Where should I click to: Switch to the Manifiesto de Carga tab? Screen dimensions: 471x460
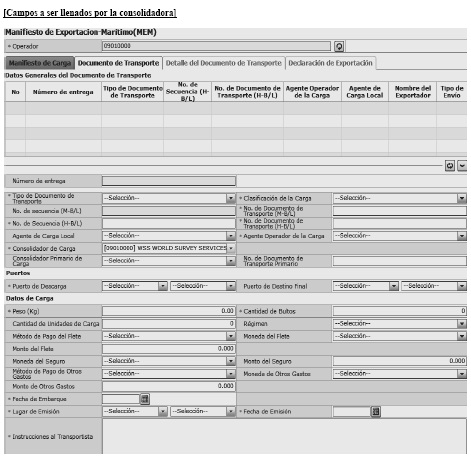(40, 63)
